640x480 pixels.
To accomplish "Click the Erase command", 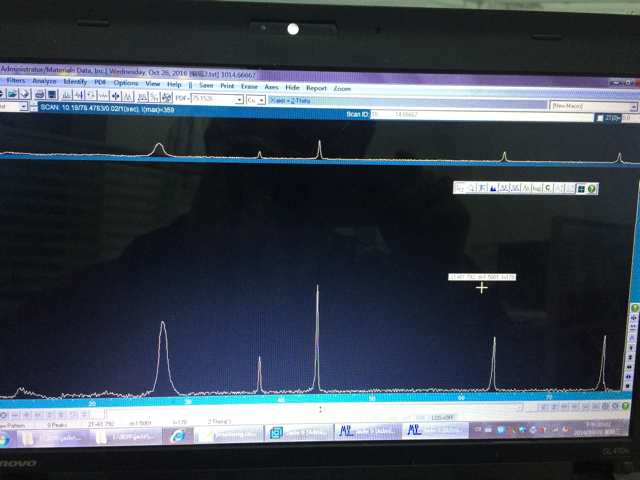I will 249,87.
